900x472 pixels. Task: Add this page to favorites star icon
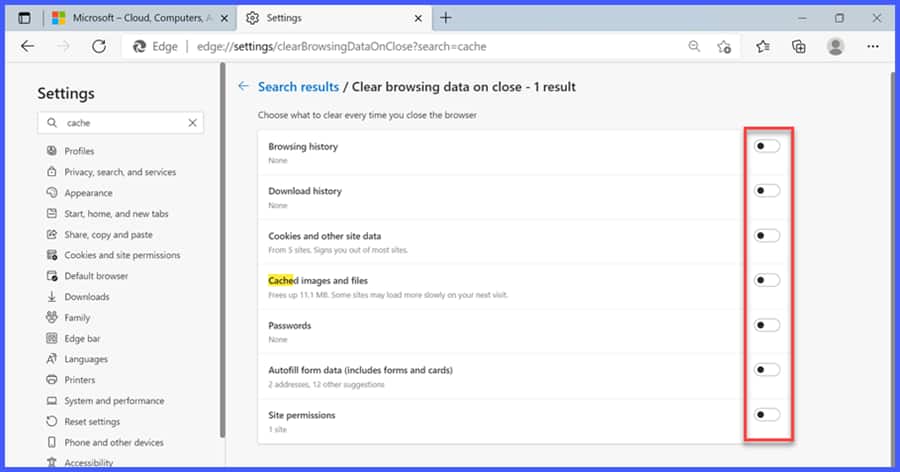(724, 46)
